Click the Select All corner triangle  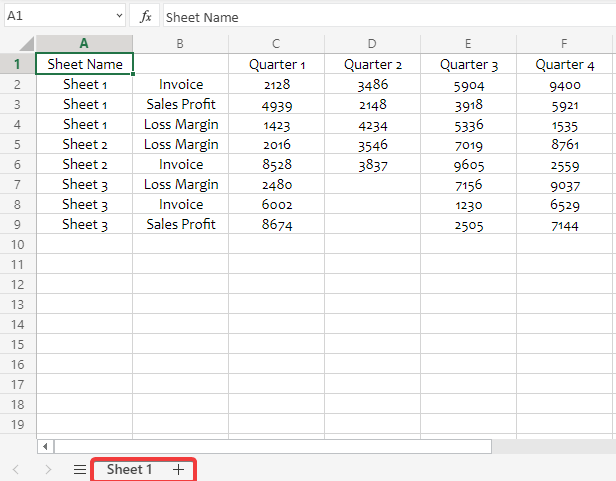click(x=26, y=44)
